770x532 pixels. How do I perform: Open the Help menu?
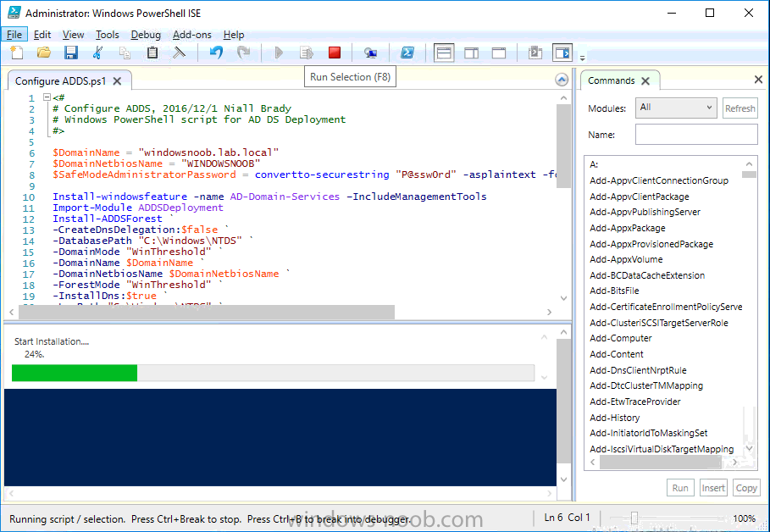click(234, 35)
